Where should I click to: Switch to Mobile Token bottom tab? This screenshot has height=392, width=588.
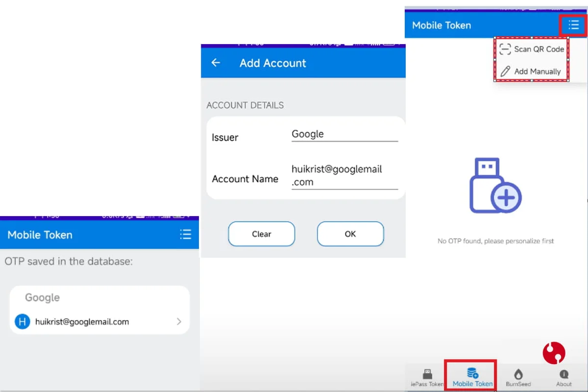point(472,377)
